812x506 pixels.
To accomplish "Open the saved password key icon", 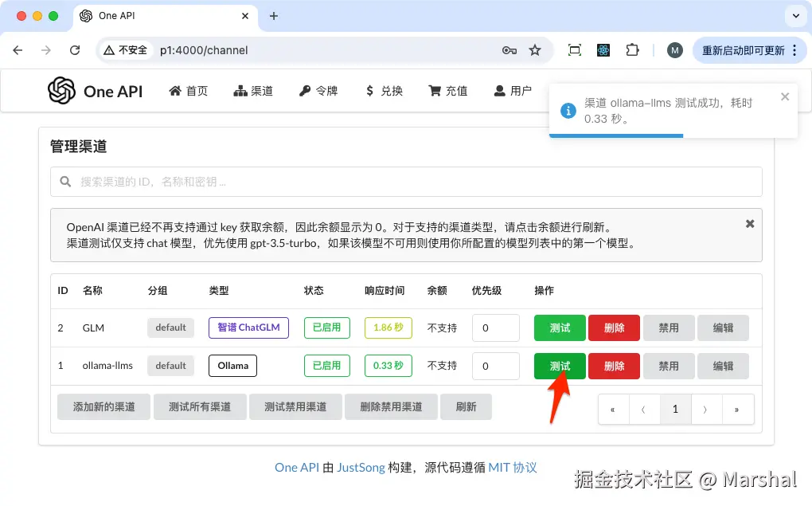I will tap(509, 50).
